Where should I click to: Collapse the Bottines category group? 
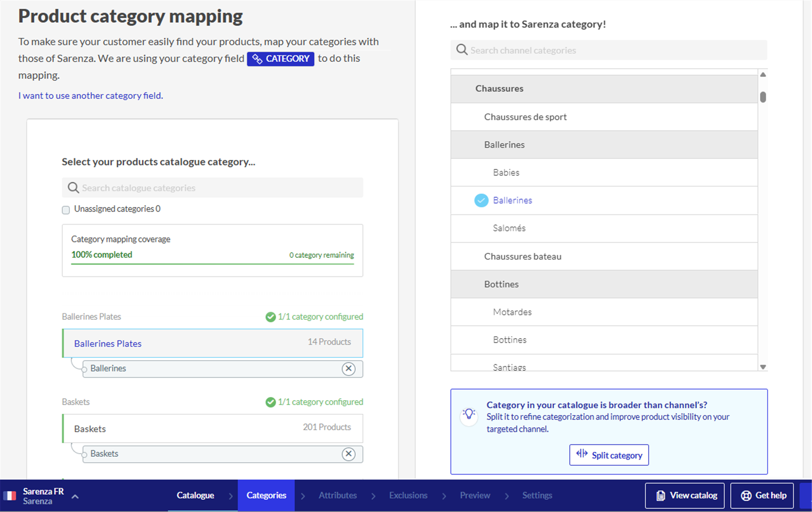pyautogui.click(x=501, y=284)
